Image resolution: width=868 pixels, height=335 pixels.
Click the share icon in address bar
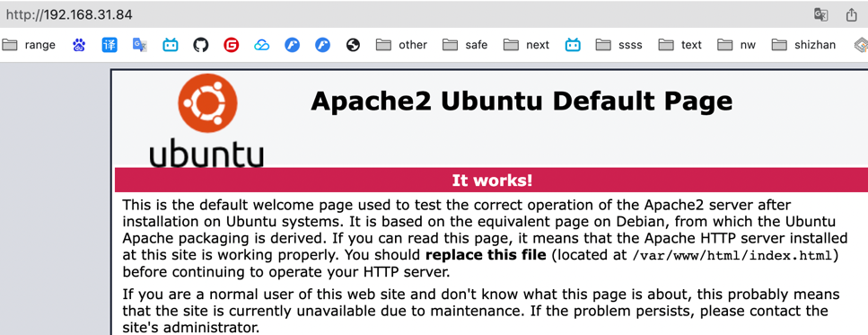click(x=851, y=15)
